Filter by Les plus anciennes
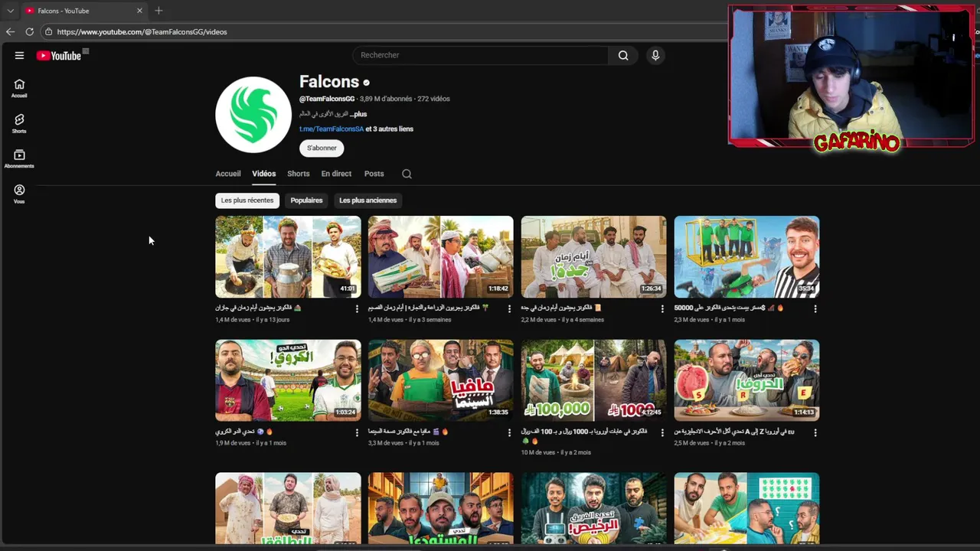The width and height of the screenshot is (980, 551). click(x=368, y=201)
